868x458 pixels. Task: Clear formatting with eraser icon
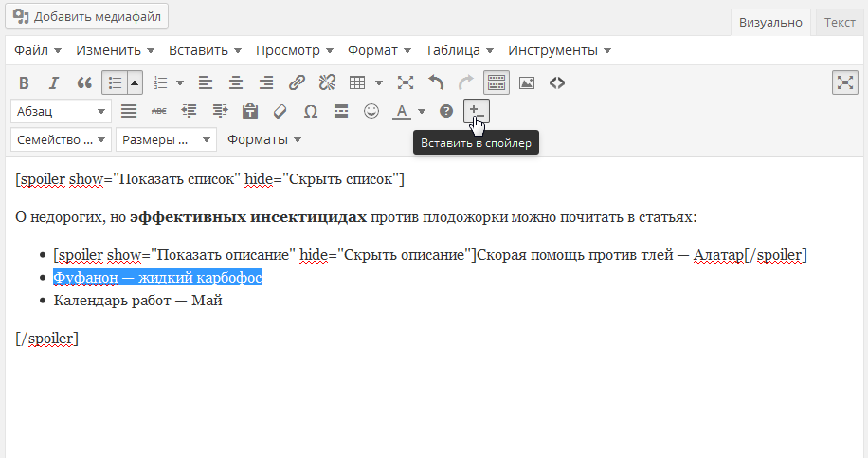(x=280, y=111)
